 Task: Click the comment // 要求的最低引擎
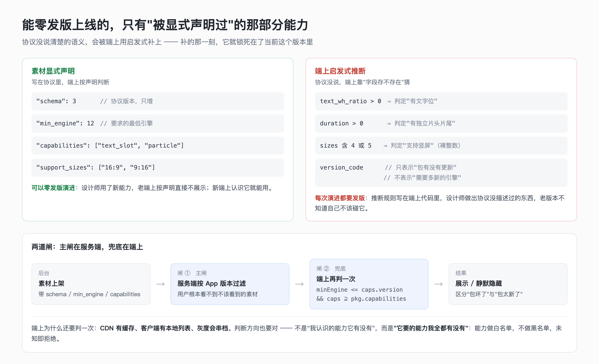tap(126, 123)
